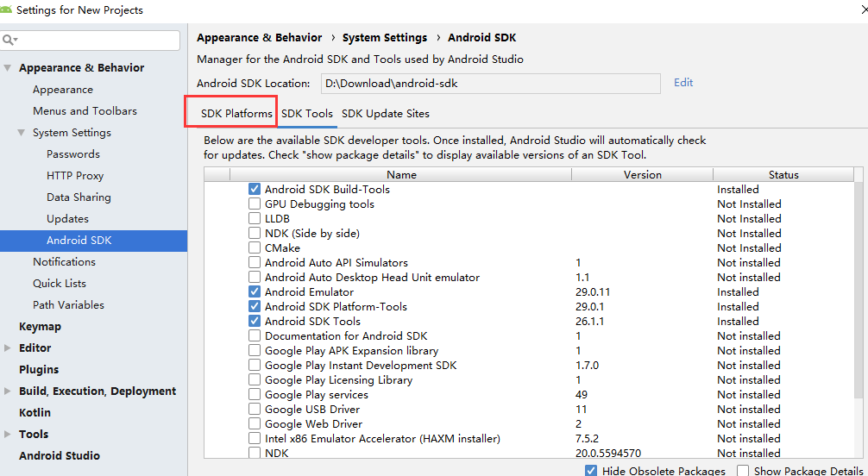Screen dimensions: 868x476
Task: Click version 7.5.2 cell
Action: (587, 439)
